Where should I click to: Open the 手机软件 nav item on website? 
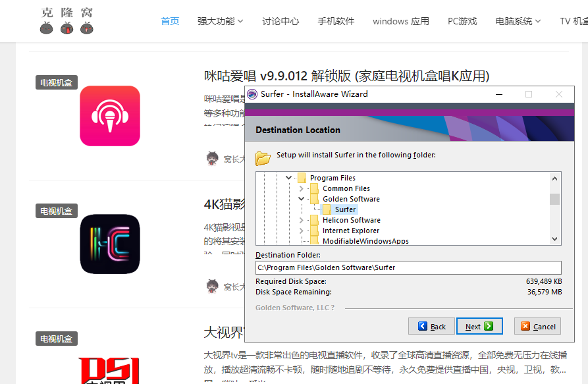pos(336,21)
